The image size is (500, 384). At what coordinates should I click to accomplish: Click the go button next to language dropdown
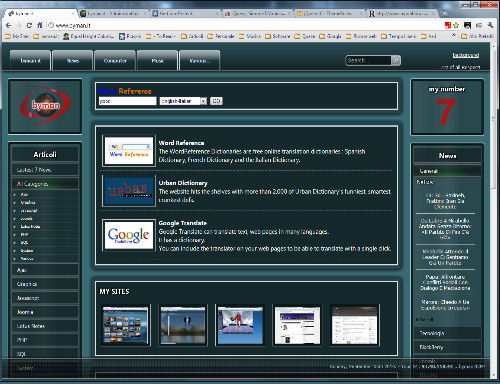click(216, 101)
